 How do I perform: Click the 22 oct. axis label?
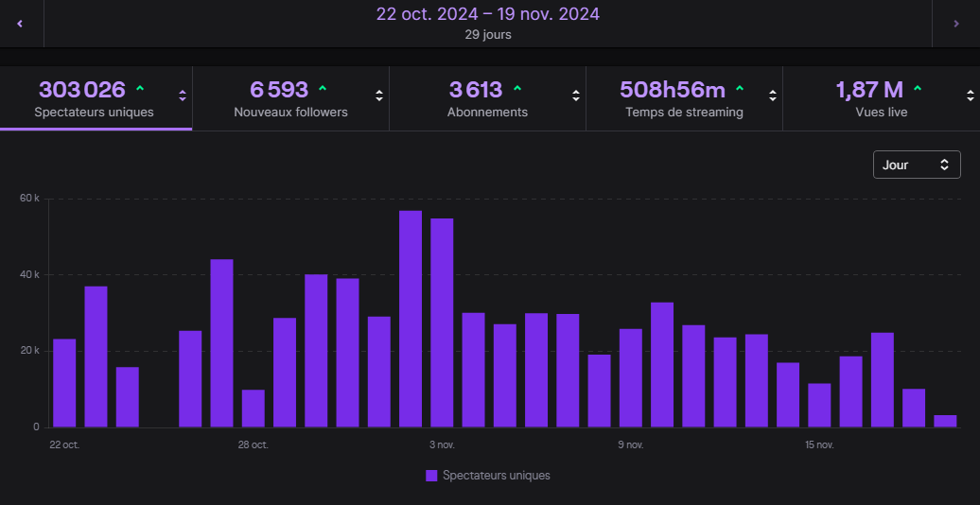pyautogui.click(x=64, y=445)
